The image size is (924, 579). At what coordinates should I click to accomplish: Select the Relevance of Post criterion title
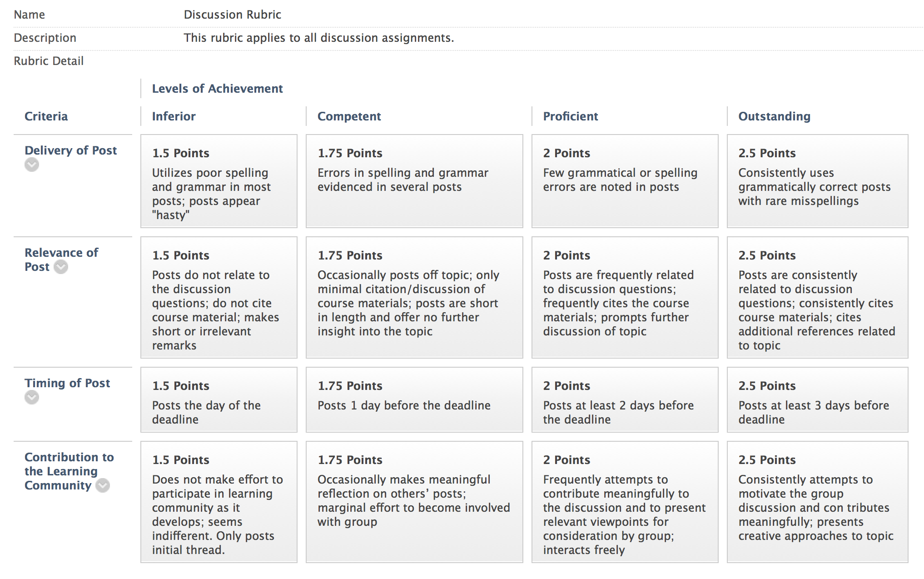(x=61, y=260)
